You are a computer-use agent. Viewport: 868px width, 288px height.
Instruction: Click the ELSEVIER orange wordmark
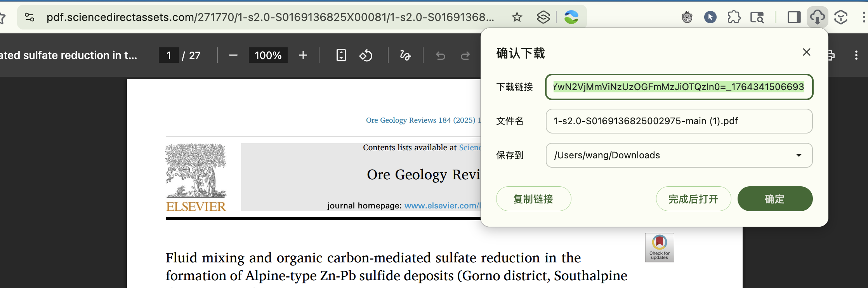[x=196, y=206]
